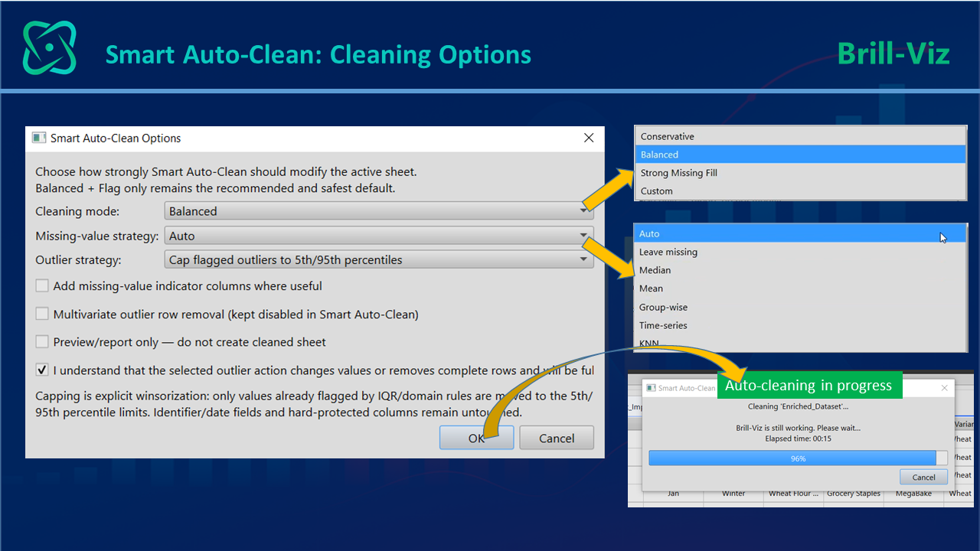Pick Mean missing-value strategy
Viewport: 980px width, 551px height.
(800, 289)
